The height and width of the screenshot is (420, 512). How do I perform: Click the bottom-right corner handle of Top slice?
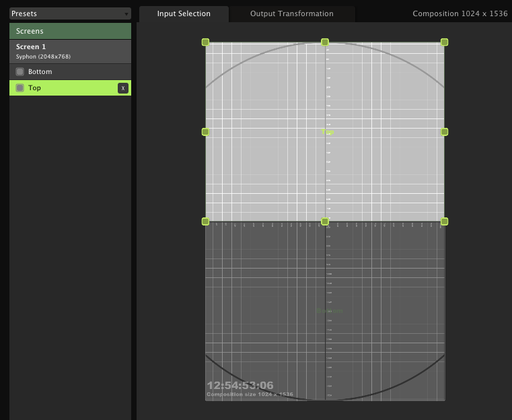444,221
